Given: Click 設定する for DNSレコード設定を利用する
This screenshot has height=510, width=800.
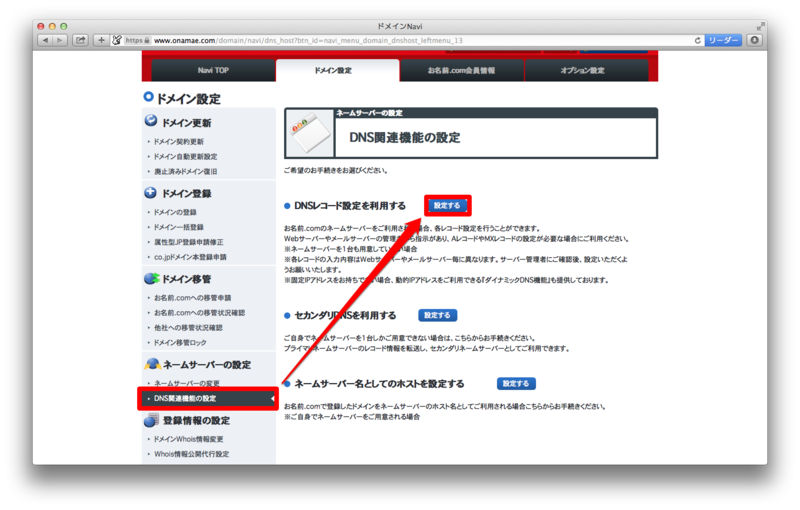Looking at the screenshot, I should click(x=447, y=206).
